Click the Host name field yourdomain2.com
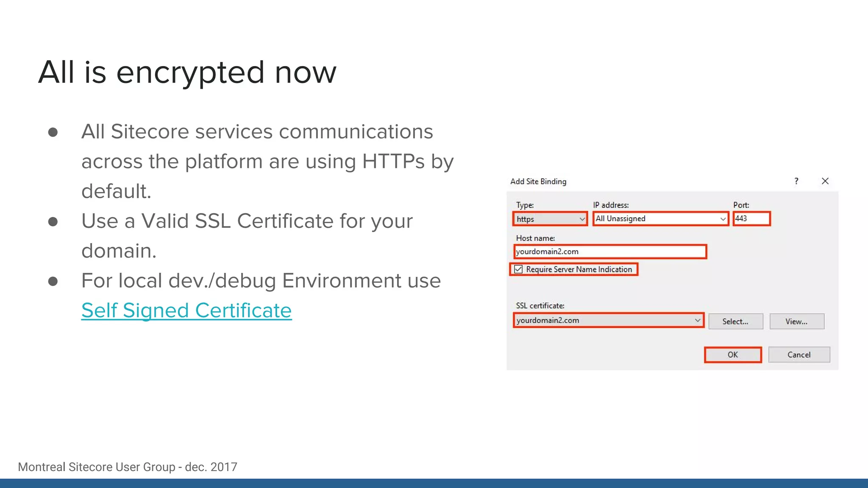The image size is (868, 488). click(610, 252)
